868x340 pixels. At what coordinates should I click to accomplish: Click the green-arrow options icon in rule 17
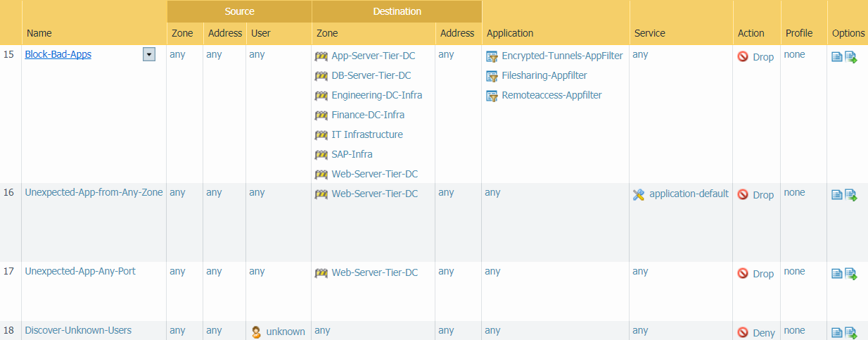pyautogui.click(x=850, y=274)
